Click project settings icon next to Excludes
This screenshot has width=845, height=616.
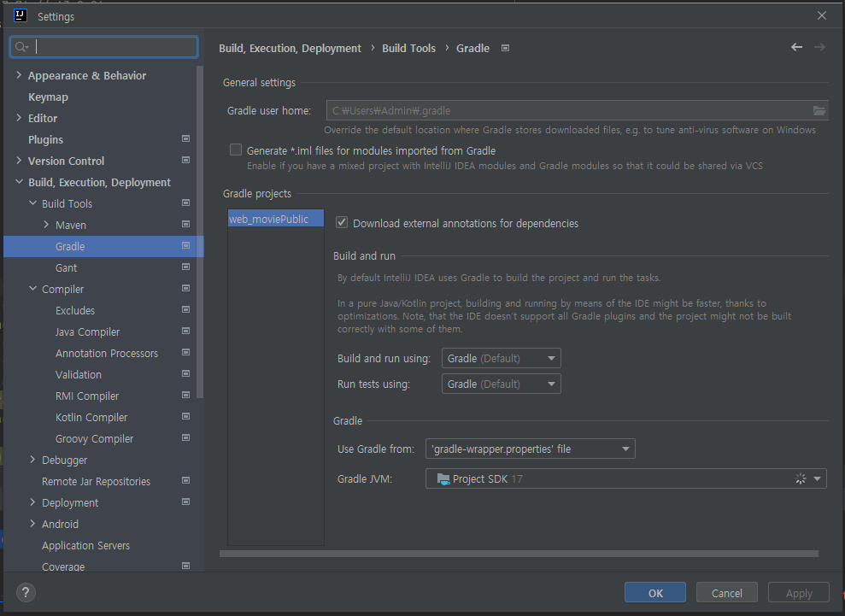point(186,310)
